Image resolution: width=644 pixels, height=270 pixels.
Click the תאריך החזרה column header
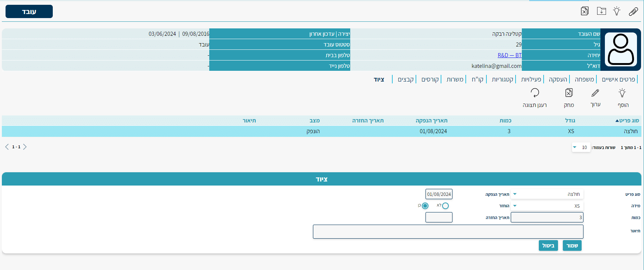[368, 121]
